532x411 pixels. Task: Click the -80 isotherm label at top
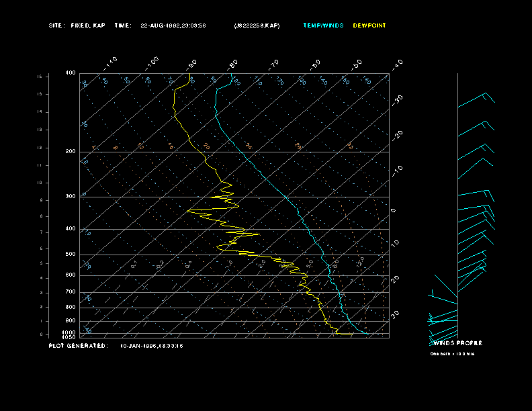(x=232, y=64)
